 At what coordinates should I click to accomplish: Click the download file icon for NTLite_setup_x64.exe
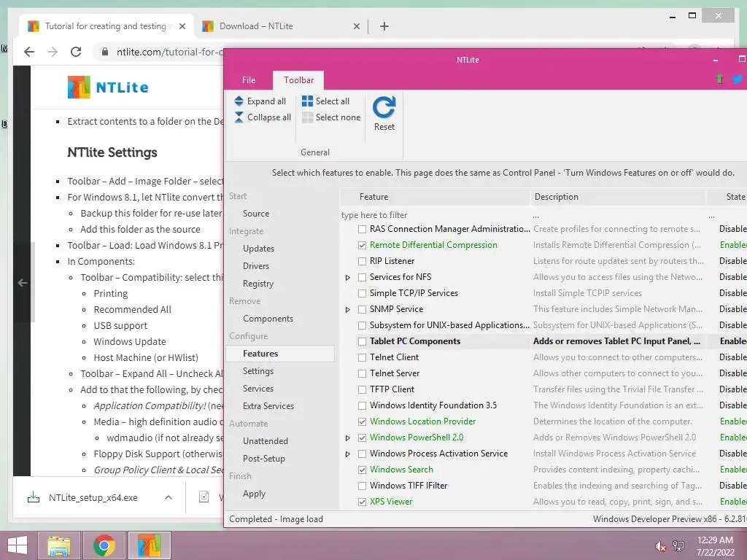click(34, 497)
